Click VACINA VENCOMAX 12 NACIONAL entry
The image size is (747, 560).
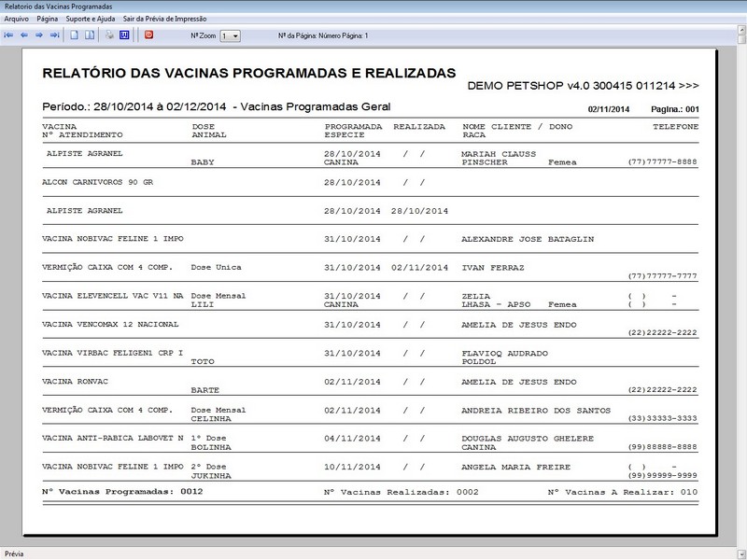point(110,324)
